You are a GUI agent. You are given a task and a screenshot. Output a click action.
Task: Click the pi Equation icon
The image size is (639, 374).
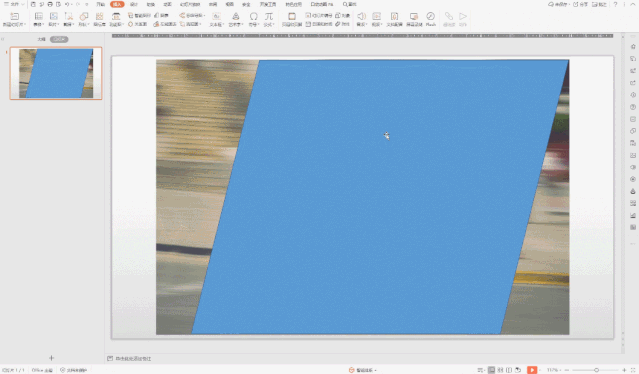tap(269, 16)
